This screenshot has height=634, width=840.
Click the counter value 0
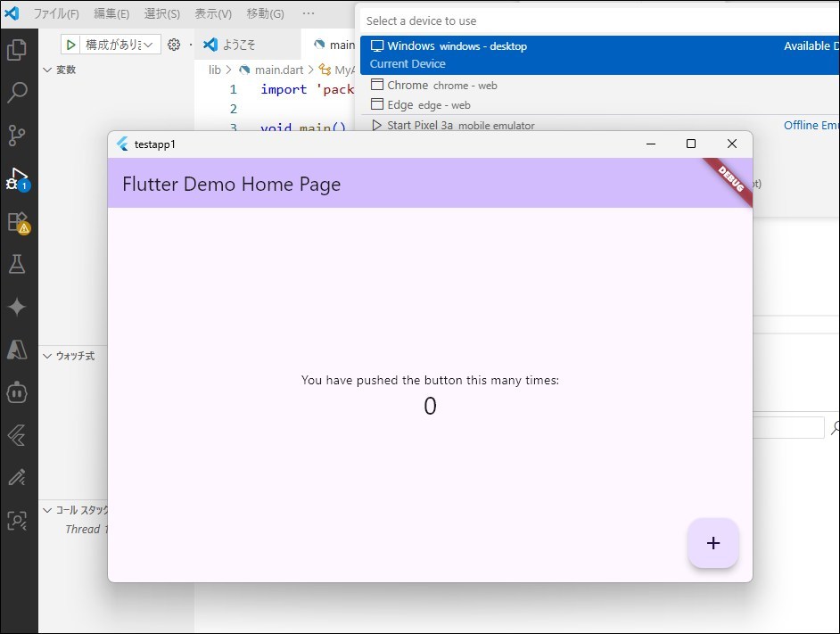click(x=430, y=406)
